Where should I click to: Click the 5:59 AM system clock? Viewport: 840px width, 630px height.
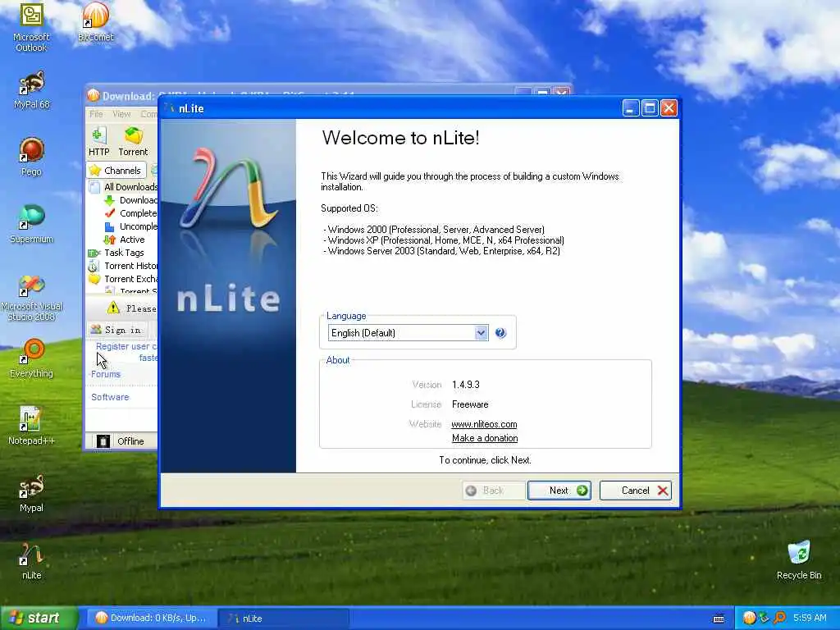click(x=810, y=618)
